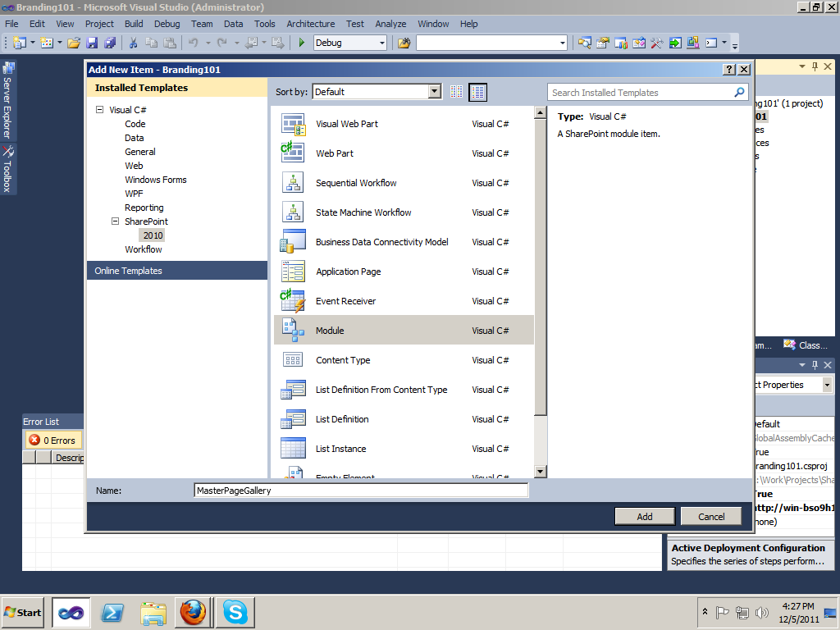The image size is (840, 630).
Task: Select the Sequential Workflow template icon
Action: tap(294, 183)
